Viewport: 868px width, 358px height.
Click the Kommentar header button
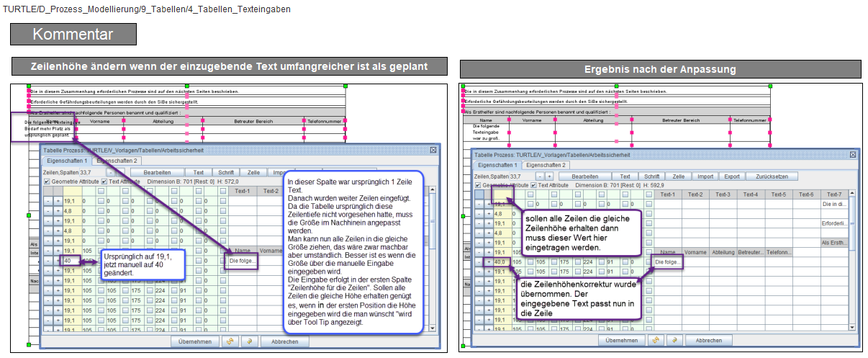(73, 34)
